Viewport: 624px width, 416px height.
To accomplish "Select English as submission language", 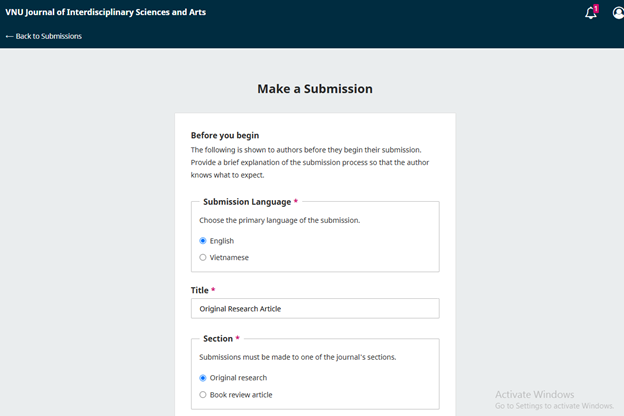I will click(x=203, y=241).
